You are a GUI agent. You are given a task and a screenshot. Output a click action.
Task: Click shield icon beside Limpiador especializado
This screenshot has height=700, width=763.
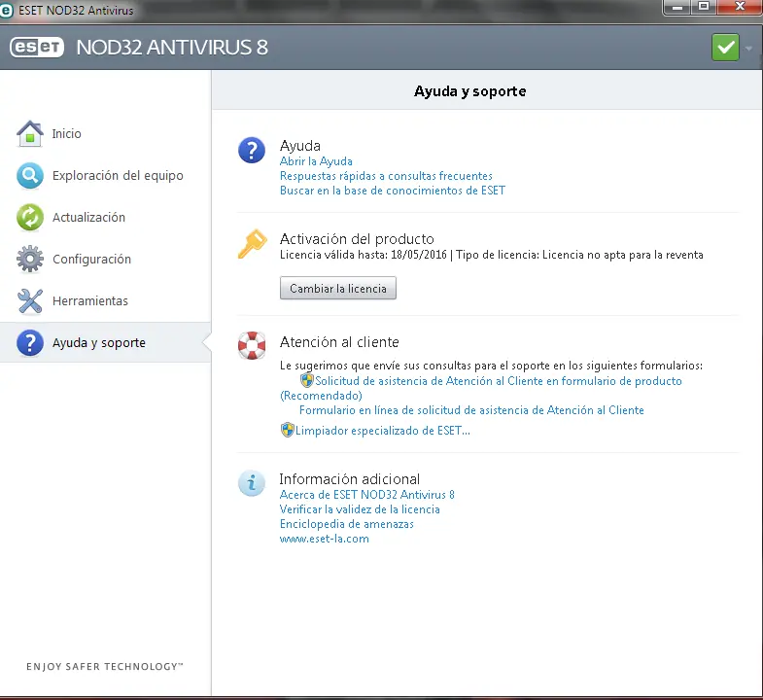pos(287,430)
